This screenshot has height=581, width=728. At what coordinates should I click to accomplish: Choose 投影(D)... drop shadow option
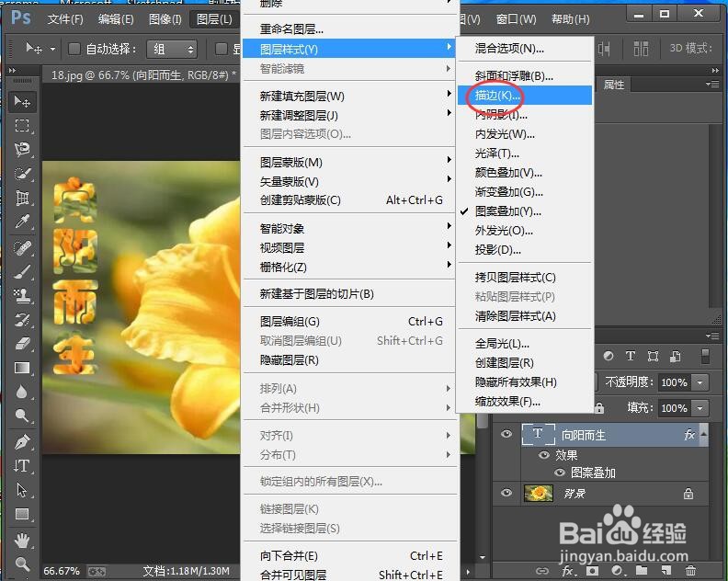[x=525, y=250]
